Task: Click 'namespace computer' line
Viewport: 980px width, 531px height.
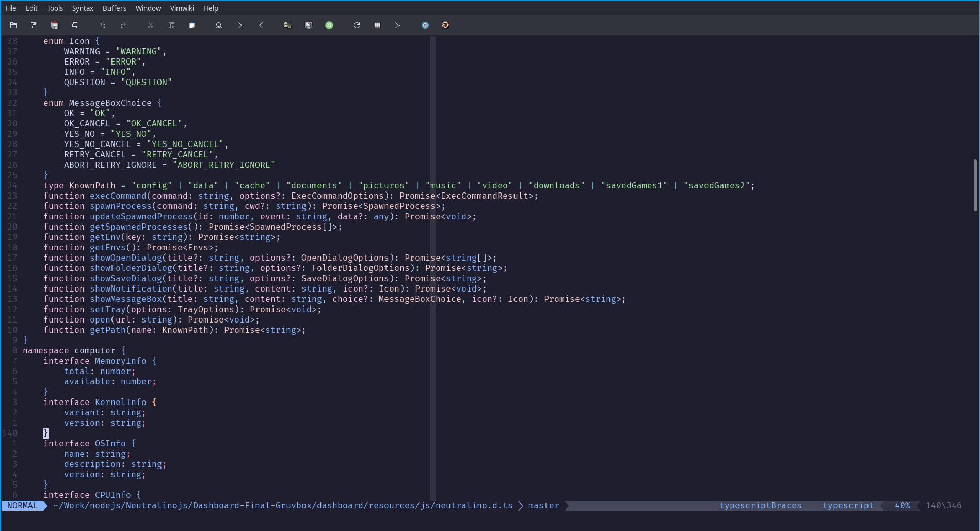Action: coord(74,351)
